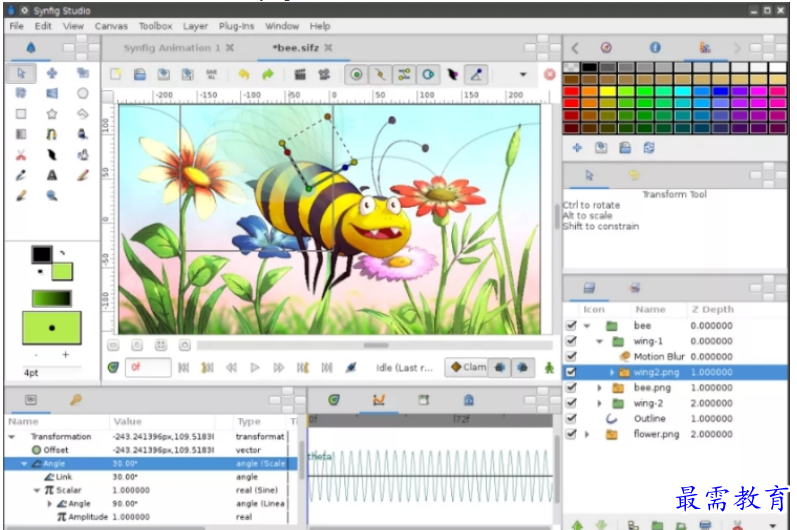Seek to the end of animation
The image size is (797, 530).
click(x=327, y=367)
